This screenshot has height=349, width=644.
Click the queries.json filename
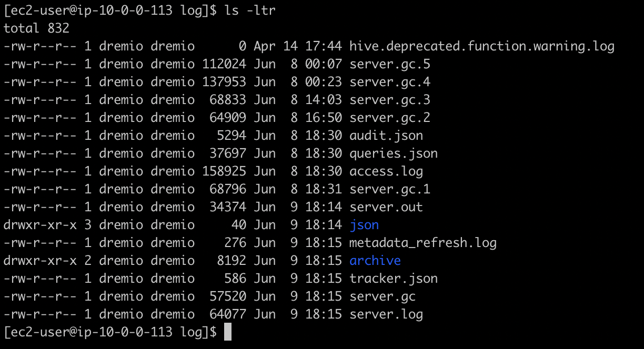coord(394,153)
